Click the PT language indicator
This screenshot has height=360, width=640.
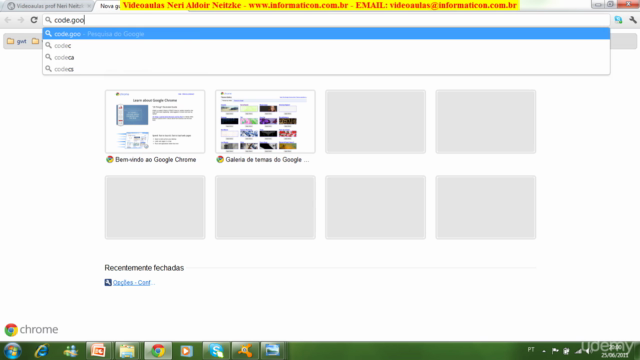[531, 350]
